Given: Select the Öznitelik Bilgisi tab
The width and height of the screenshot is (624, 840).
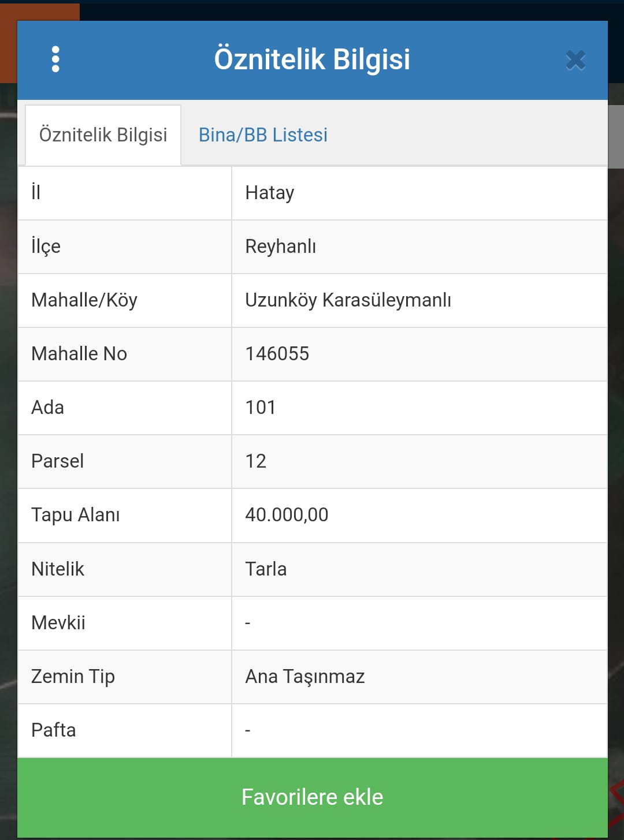Looking at the screenshot, I should (103, 135).
